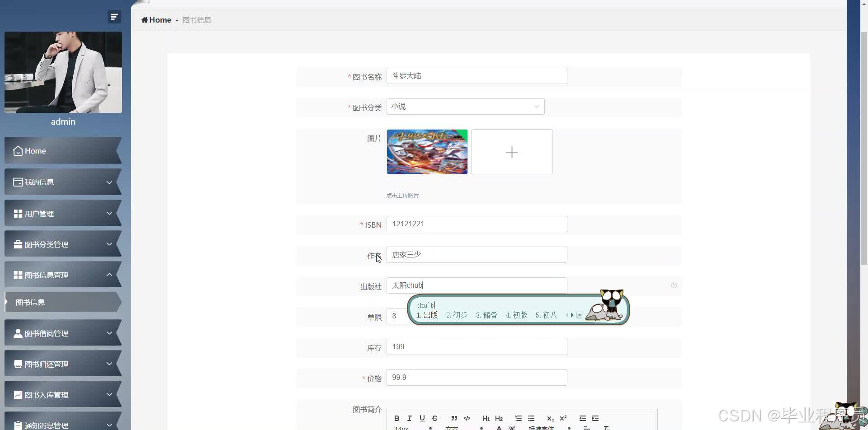This screenshot has height=430, width=868.
Task: Expand the IME candidate list dropdown
Action: point(580,315)
